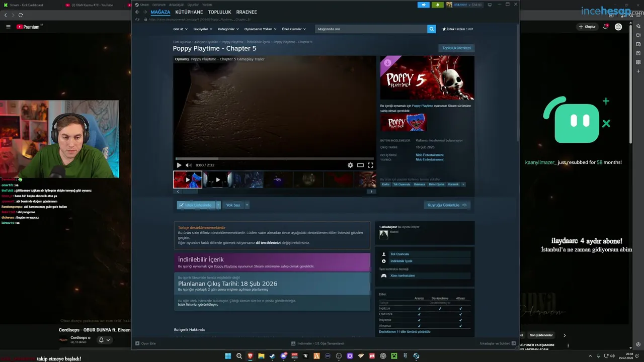Click İstek listenizi görüntüleyin link
Screen dimensions: 644x362
tap(198, 305)
